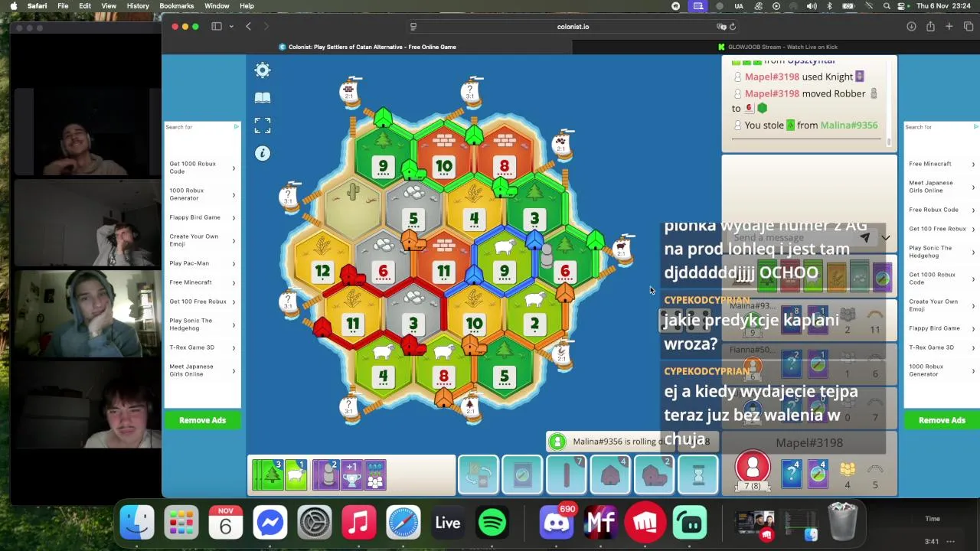Open Spotlight search in menu bar
This screenshot has height=551, width=980.
pos(887,5)
